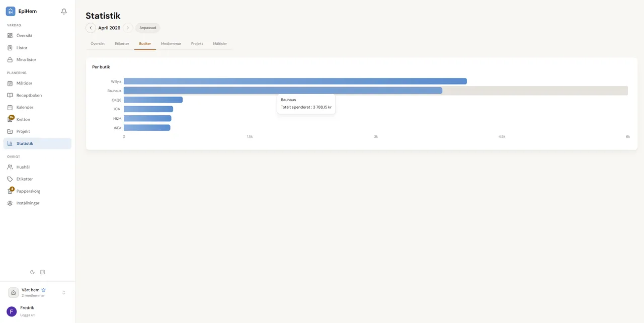644x323 pixels.
Task: Open Översikt in the sidebar
Action: [37, 36]
